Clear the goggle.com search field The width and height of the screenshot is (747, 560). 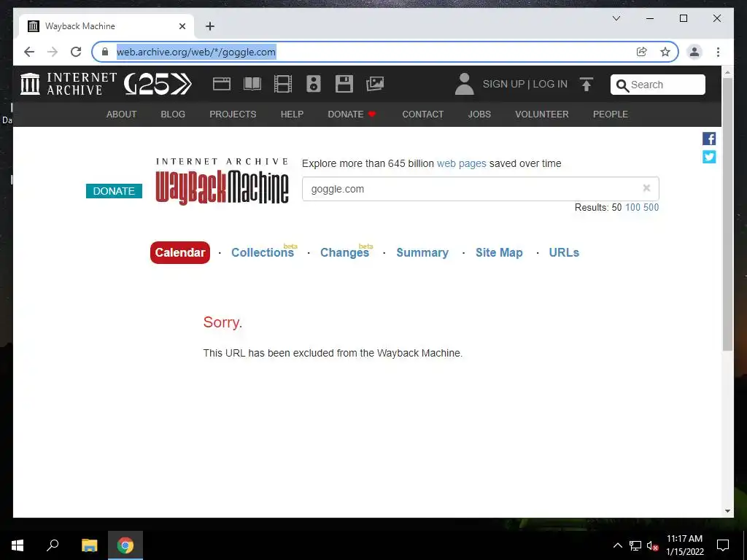(x=646, y=188)
